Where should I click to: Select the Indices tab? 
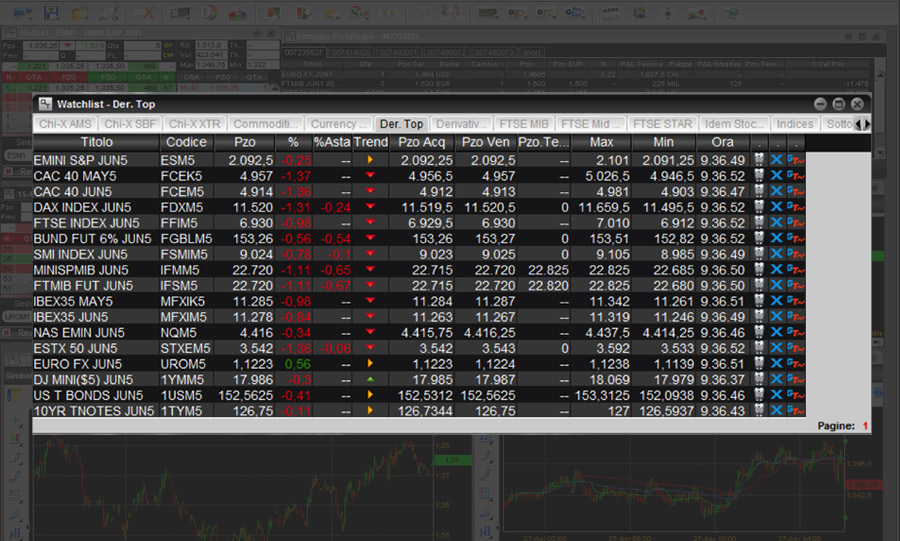coord(795,124)
